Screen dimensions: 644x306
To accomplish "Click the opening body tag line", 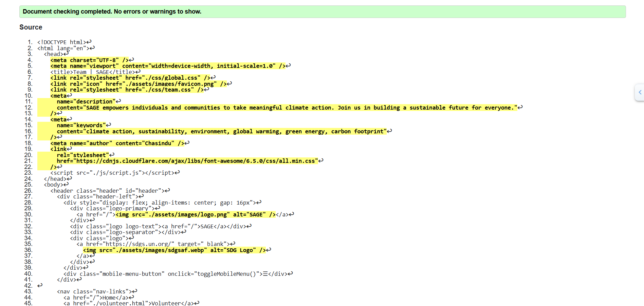I will point(56,185).
